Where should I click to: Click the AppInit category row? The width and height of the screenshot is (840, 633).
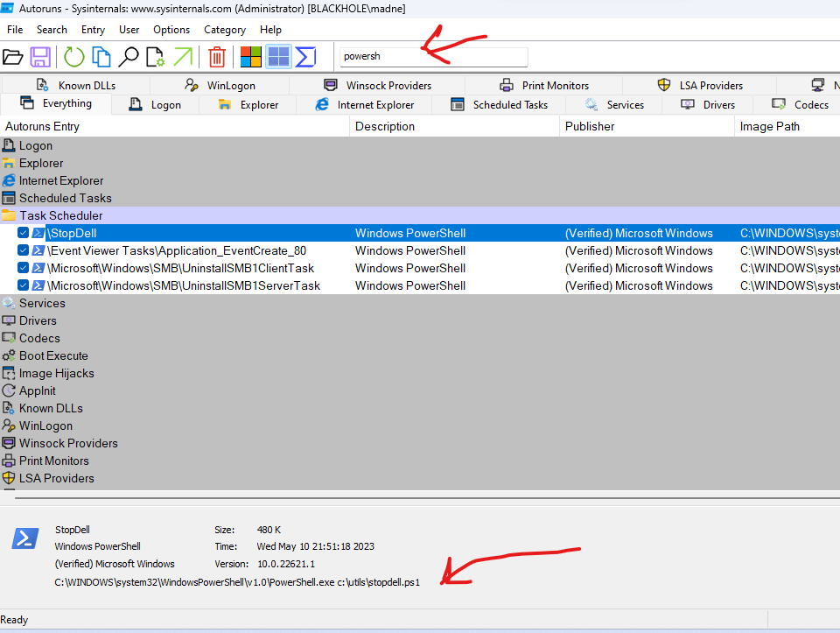coord(420,390)
